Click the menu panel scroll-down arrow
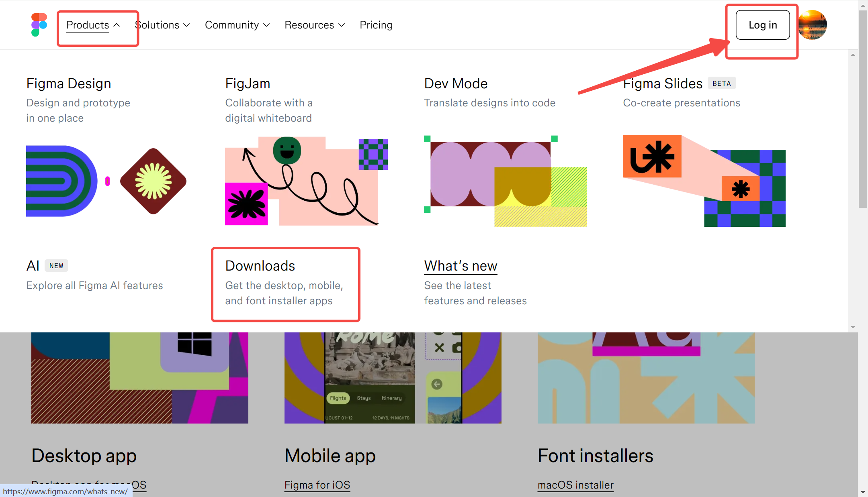Viewport: 868px width, 497px height. (x=853, y=327)
